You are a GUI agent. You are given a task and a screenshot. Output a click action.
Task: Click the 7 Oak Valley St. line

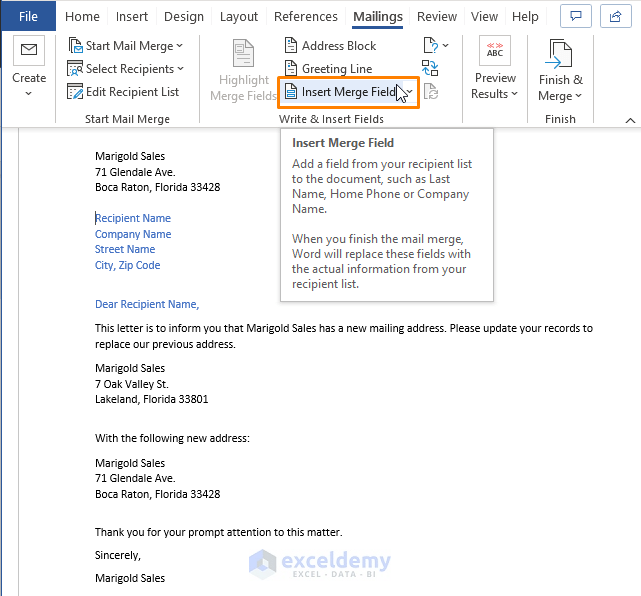[132, 384]
